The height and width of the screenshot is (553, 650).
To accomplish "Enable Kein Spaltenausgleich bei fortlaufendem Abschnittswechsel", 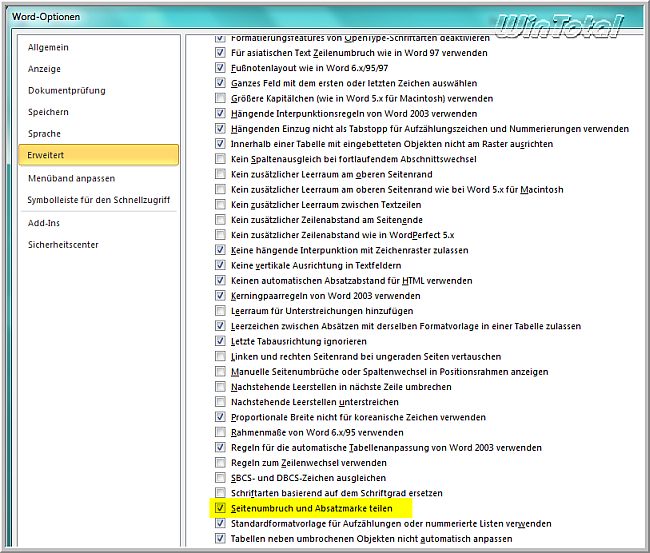I will click(220, 159).
